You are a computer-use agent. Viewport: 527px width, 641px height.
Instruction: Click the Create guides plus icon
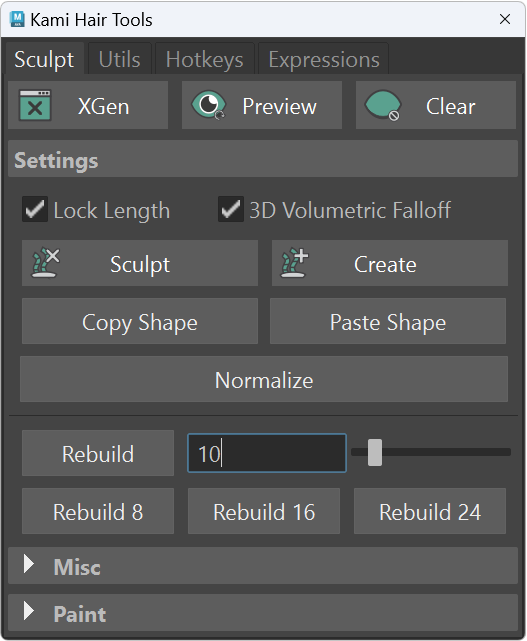point(294,263)
